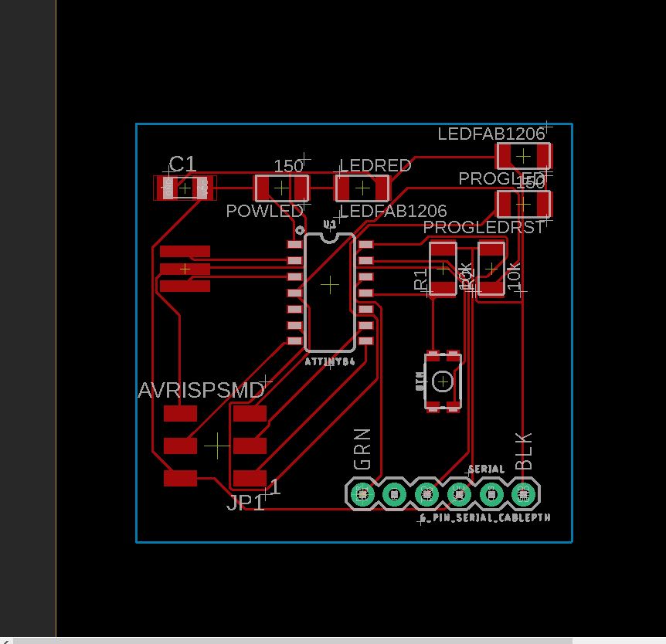The height and width of the screenshot is (644, 666).
Task: Select the middle pad of the three-pad resonator
Action: (x=185, y=269)
